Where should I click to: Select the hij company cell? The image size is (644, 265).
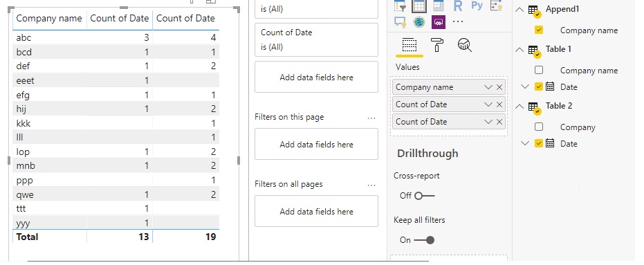21,109
